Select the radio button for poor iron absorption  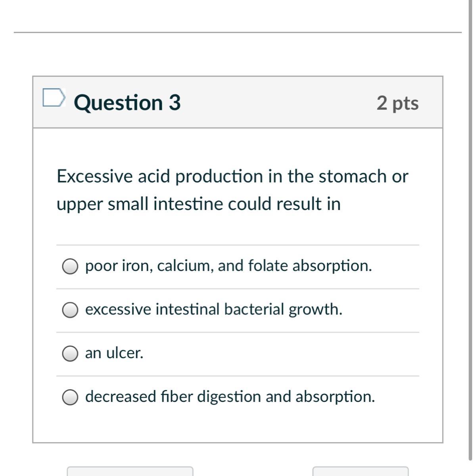70,267
